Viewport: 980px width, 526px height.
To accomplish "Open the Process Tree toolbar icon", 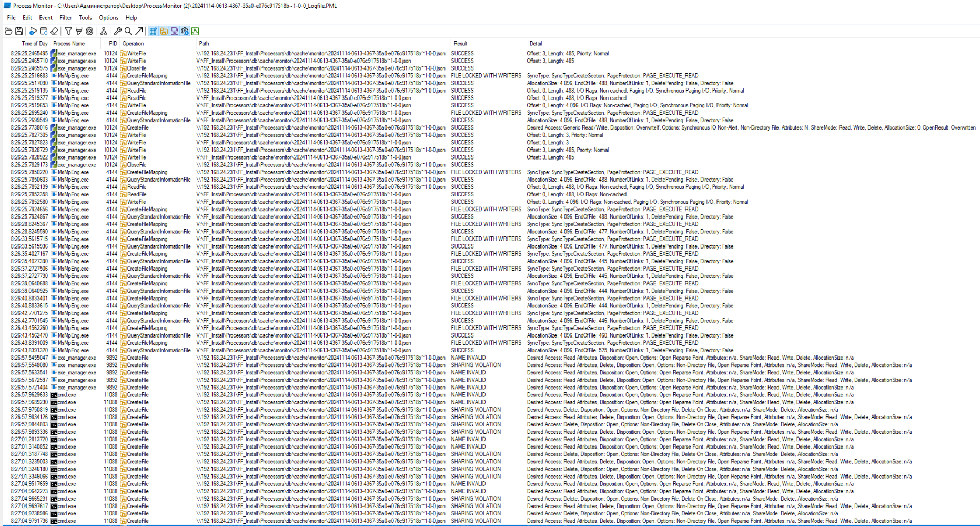I will 104,31.
